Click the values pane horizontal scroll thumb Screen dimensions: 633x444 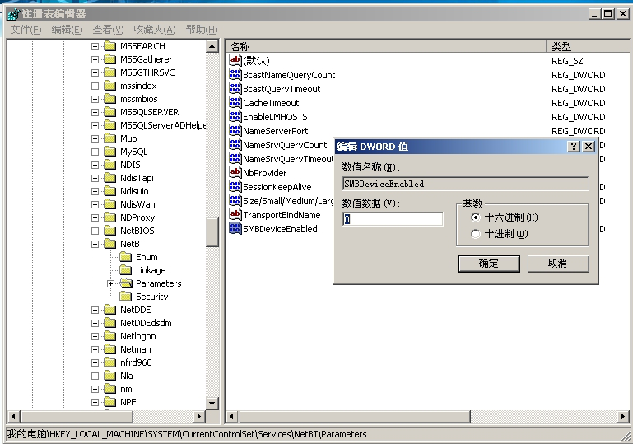pos(354,416)
